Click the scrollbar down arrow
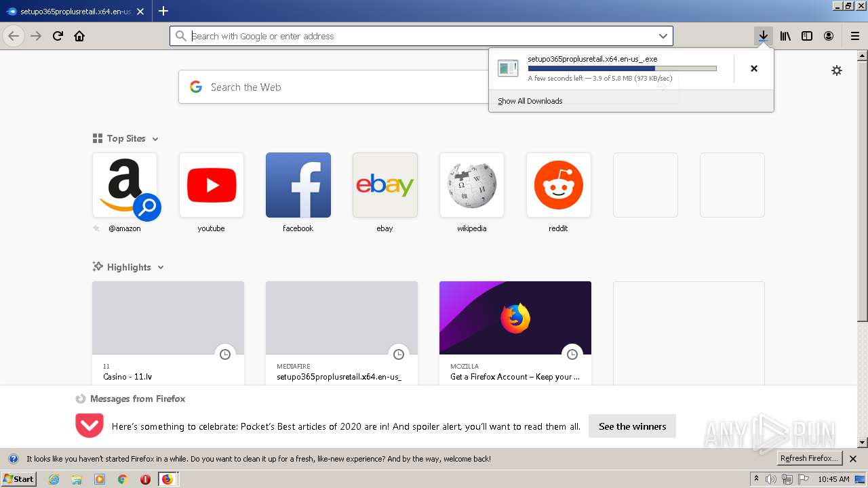This screenshot has width=868, height=488. pyautogui.click(x=863, y=443)
